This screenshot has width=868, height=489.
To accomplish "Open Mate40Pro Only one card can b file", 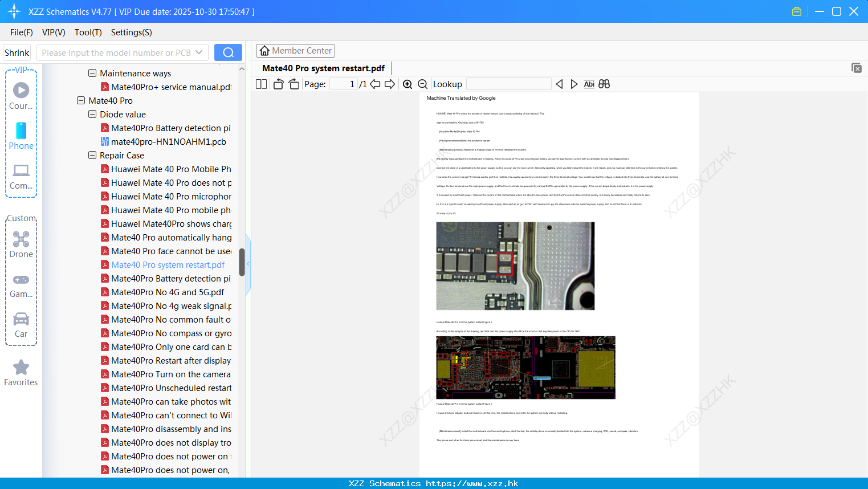I will (x=166, y=347).
